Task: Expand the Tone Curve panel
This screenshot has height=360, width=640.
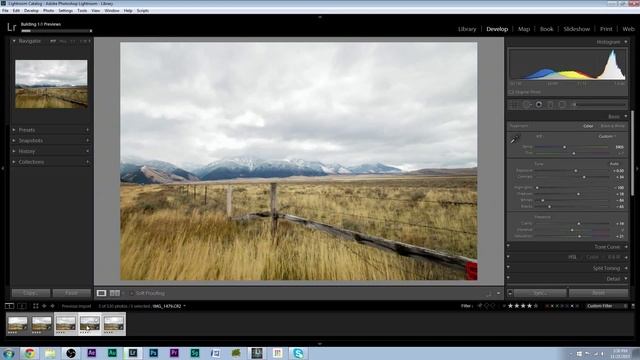Action: [607, 247]
